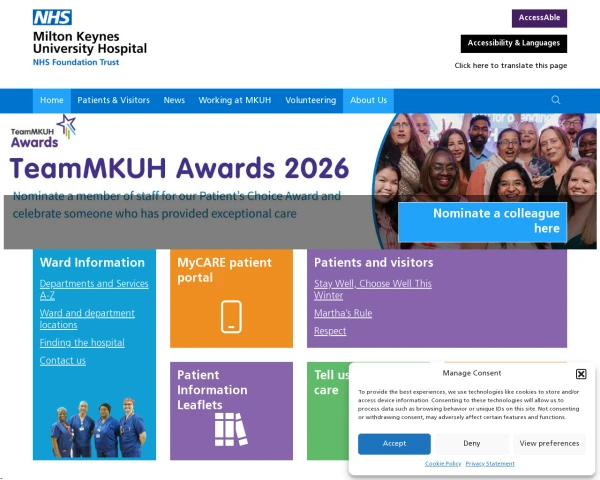The image size is (600, 480).
Task: Open Martha's Rule link
Action: (343, 313)
